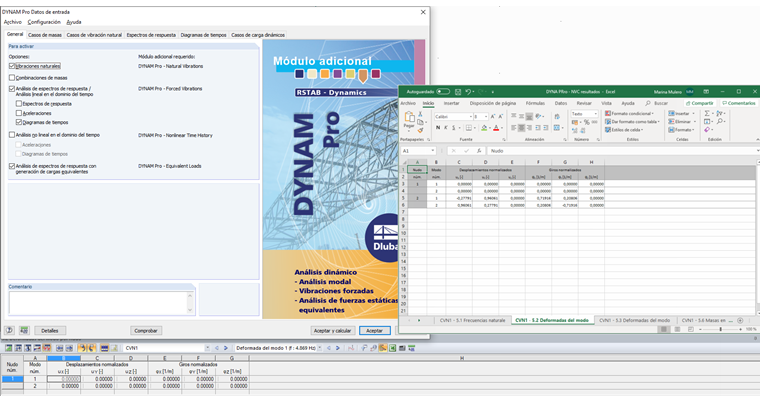Open Casos de vibración natural tab
This screenshot has height=403, width=760.
[94, 35]
